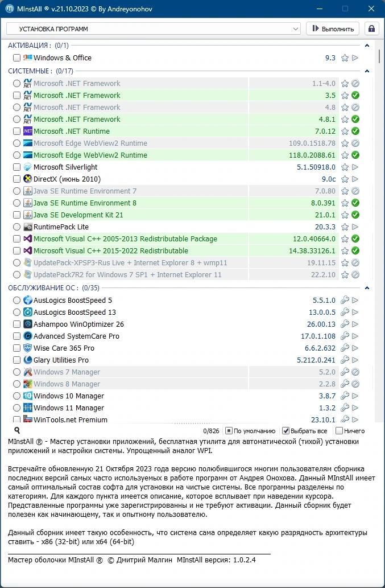This screenshot has height=588, width=385.
Task: Click blocked icon for Windows 7 Manager
Action: (355, 372)
